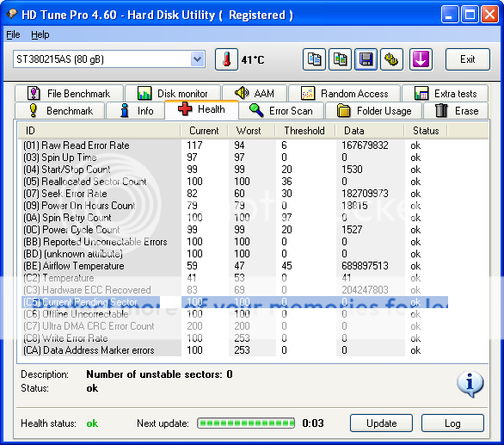Click the copy screenshot toolbar icon
The width and height of the screenshot is (504, 445).
(340, 59)
